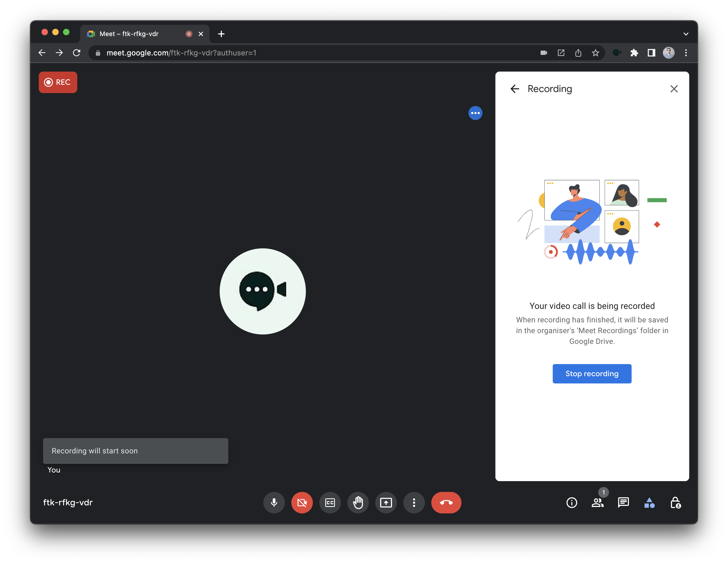Disable the camera using video icon
This screenshot has height=564, width=728.
pyautogui.click(x=302, y=503)
